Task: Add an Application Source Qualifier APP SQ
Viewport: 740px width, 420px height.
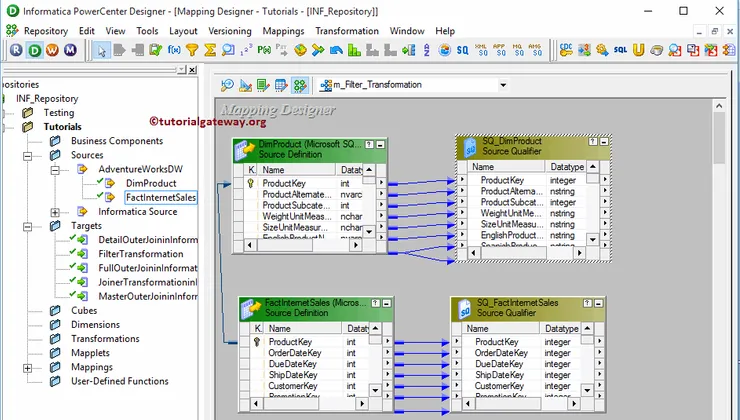Action: (499, 50)
